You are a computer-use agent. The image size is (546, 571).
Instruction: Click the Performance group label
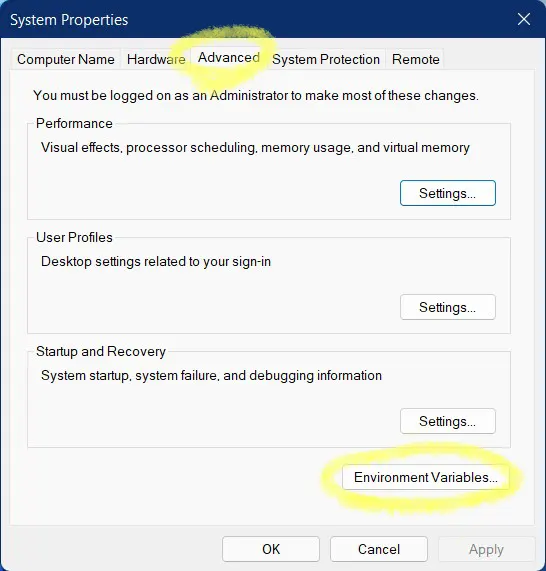(x=74, y=123)
